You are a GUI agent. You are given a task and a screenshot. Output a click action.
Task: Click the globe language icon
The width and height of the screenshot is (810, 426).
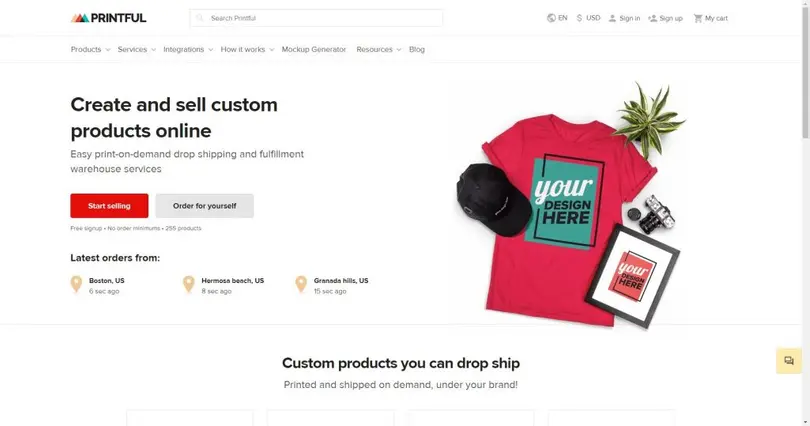point(551,18)
